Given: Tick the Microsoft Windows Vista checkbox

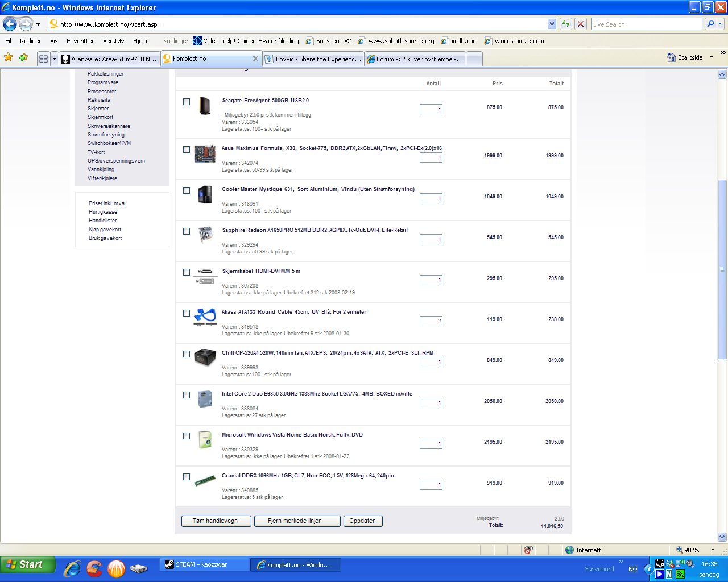Looking at the screenshot, I should tap(187, 436).
